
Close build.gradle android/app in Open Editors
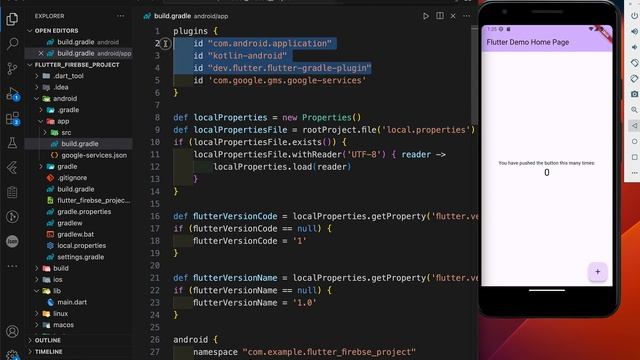point(41,53)
